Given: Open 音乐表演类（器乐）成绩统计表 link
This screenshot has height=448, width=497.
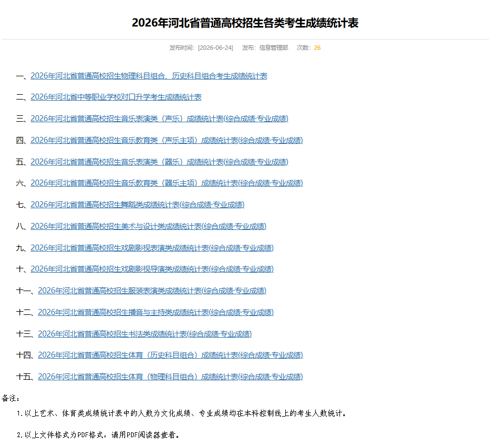Looking at the screenshot, I should pyautogui.click(x=159, y=162).
